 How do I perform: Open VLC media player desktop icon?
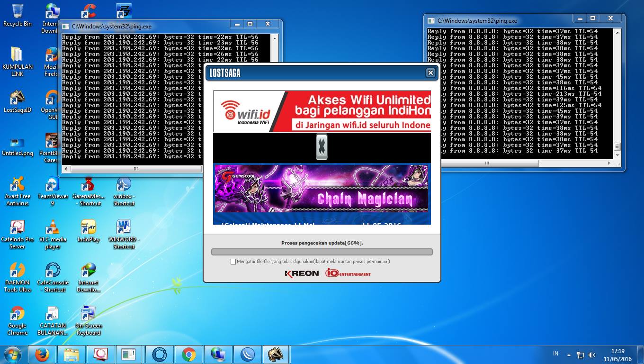pyautogui.click(x=53, y=235)
